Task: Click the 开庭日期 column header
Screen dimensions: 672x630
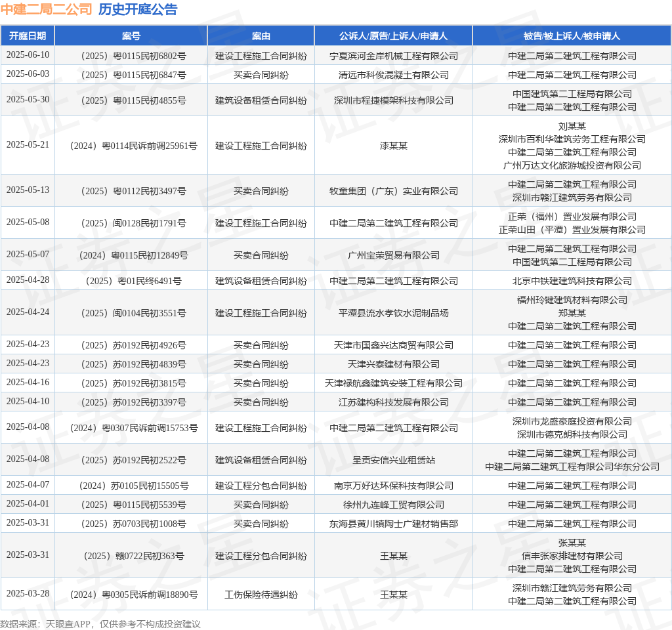Action: (28, 36)
